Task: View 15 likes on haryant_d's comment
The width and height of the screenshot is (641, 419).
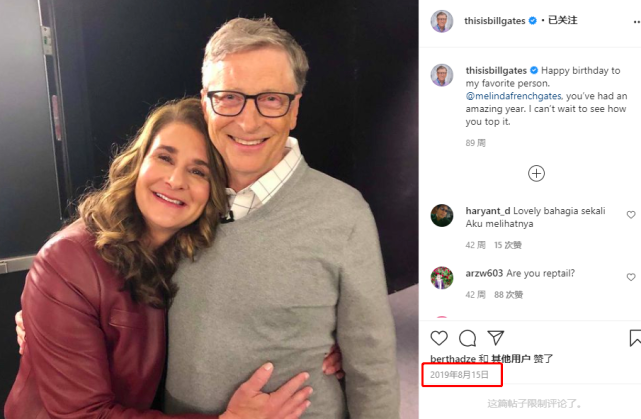Action: pos(508,245)
